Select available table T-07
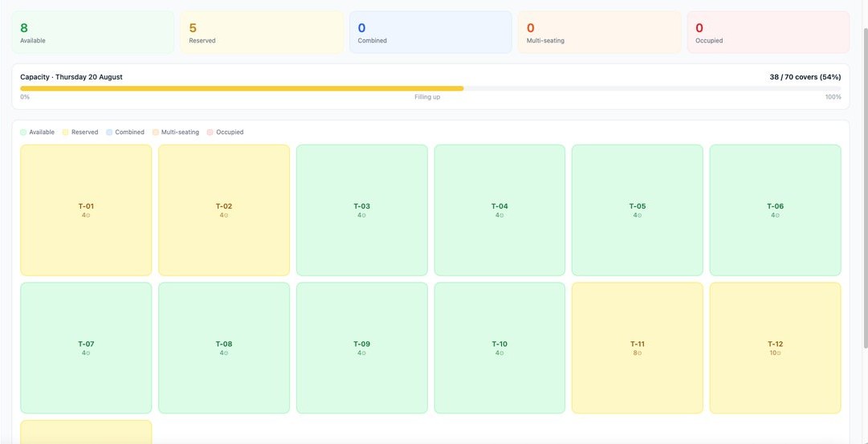The image size is (868, 444). [86, 348]
